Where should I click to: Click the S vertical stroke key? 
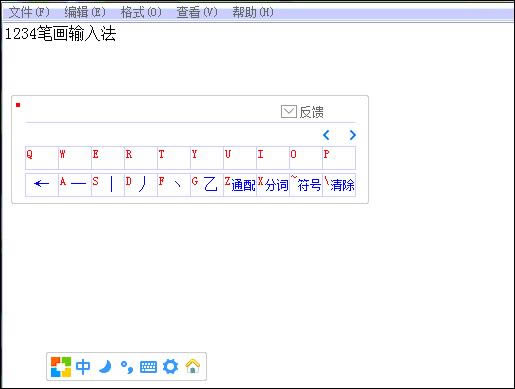click(x=108, y=185)
